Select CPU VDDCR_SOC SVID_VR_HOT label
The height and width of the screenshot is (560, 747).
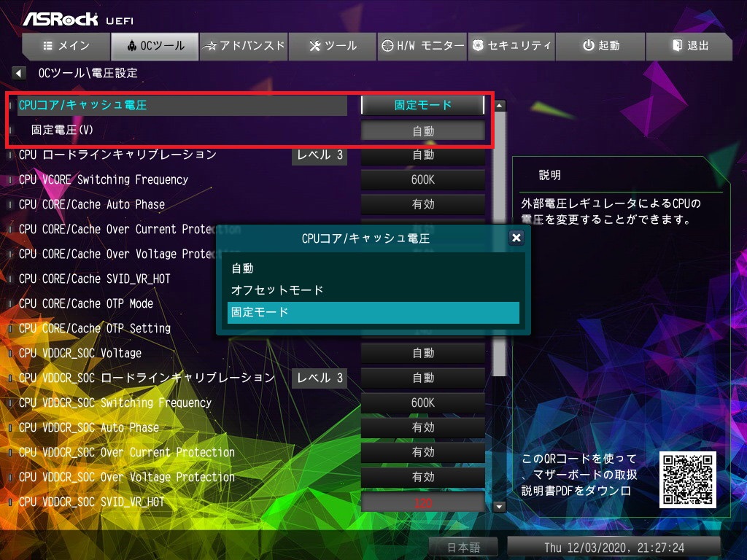pyautogui.click(x=91, y=502)
